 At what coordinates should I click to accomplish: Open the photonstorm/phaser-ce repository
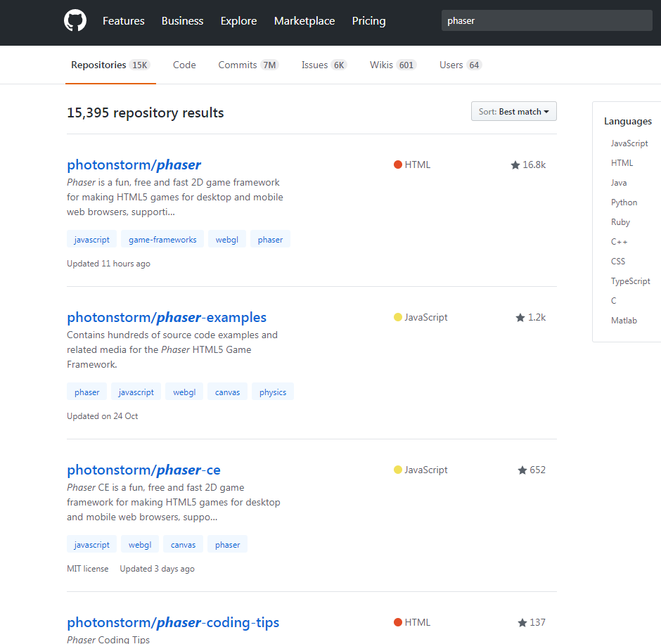coord(143,470)
